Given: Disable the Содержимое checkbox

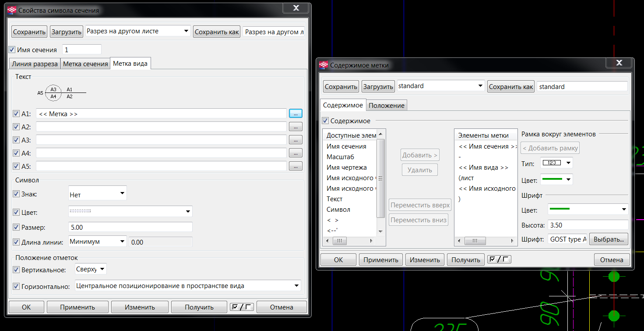Looking at the screenshot, I should 325,121.
